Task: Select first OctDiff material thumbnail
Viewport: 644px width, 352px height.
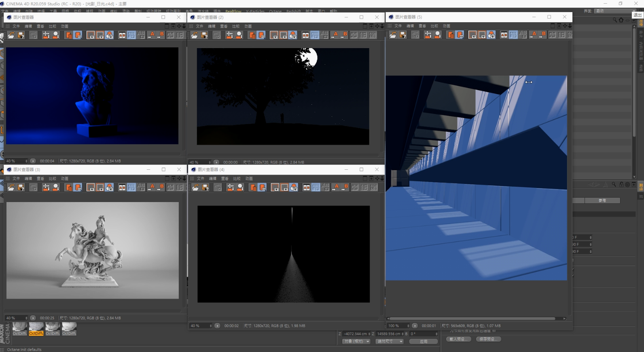Action: point(20,329)
